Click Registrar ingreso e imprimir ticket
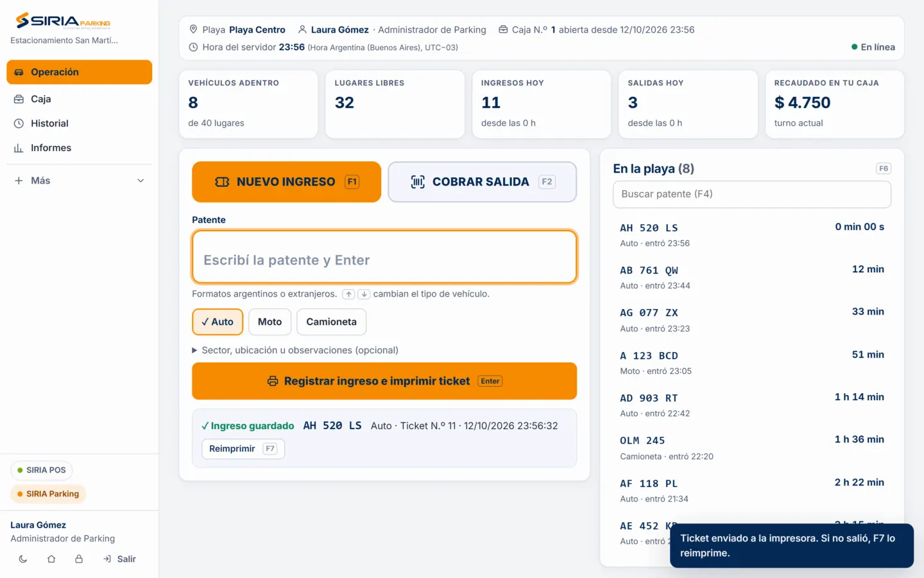Screen dimensions: 924x578 coord(384,381)
